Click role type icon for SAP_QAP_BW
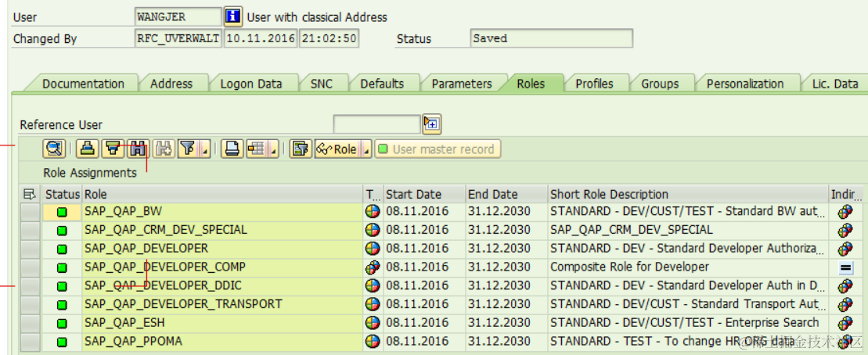Image resolution: width=868 pixels, height=355 pixels. pyautogui.click(x=373, y=212)
